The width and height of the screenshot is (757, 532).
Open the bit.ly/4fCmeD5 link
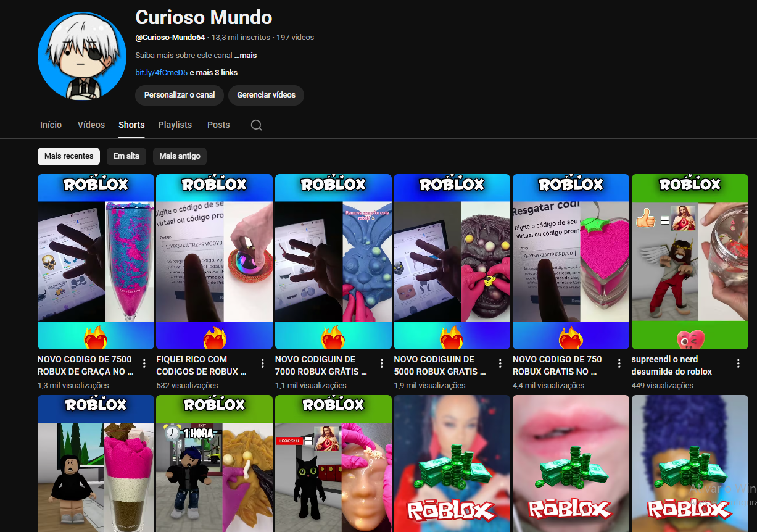(x=162, y=73)
